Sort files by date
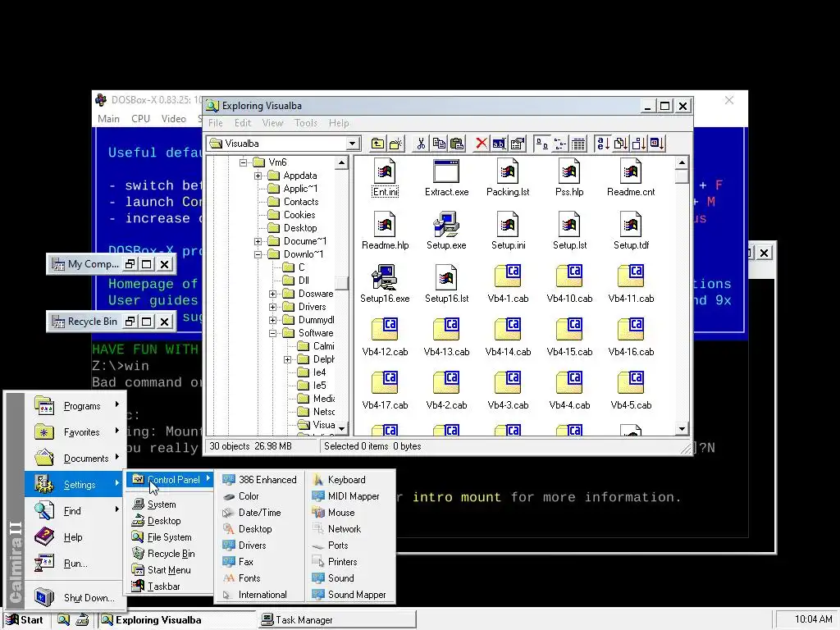The height and width of the screenshot is (630, 840). 657,144
